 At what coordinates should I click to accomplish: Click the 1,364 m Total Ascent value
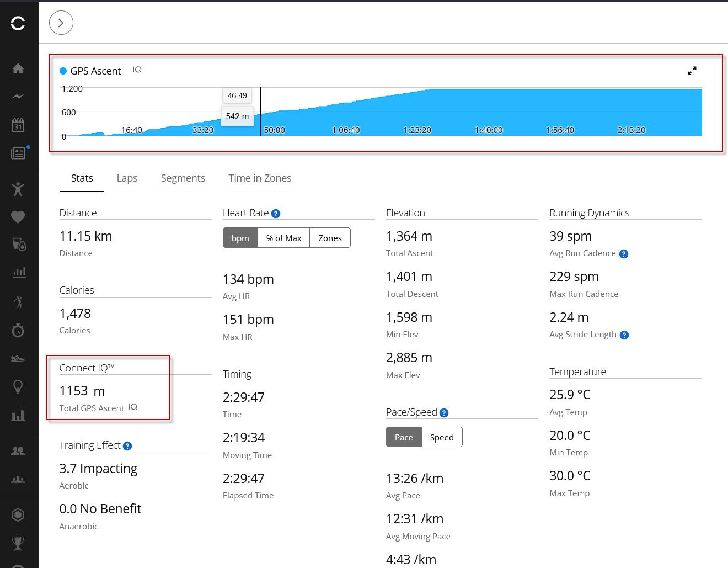click(409, 236)
